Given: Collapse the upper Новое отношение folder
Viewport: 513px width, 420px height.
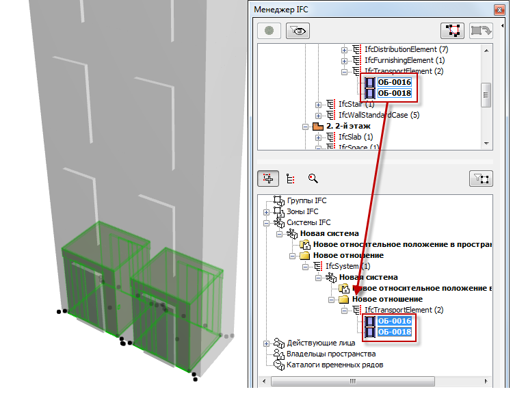Looking at the screenshot, I should (x=292, y=256).
